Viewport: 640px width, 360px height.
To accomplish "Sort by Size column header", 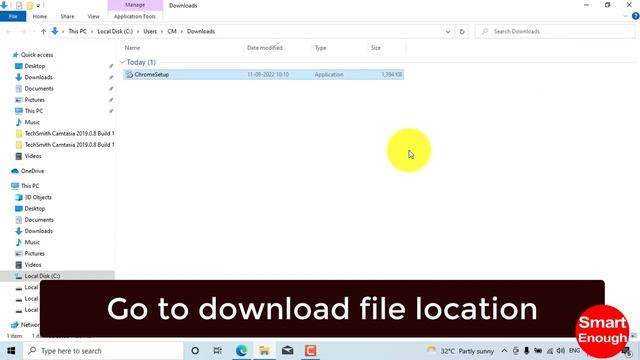I will (376, 48).
